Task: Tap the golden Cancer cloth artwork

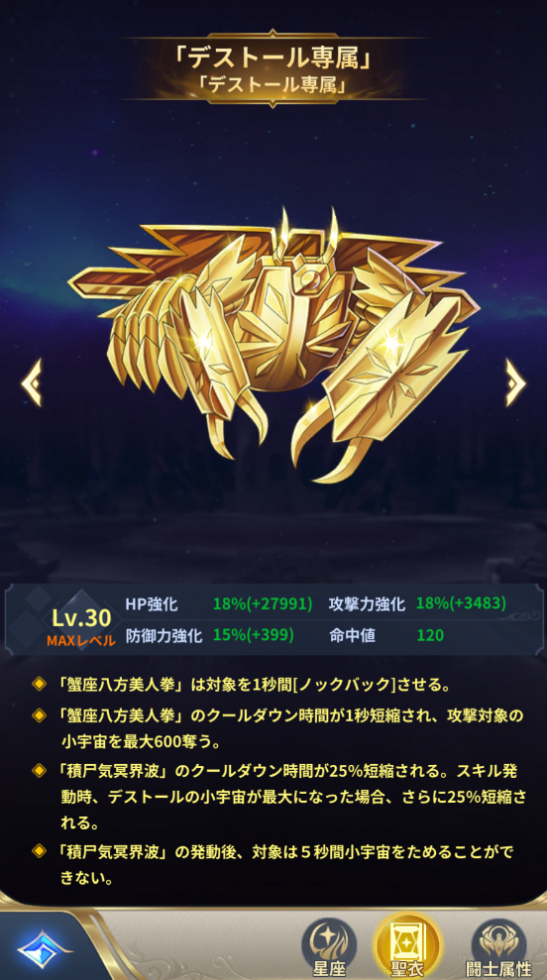Action: click(273, 344)
